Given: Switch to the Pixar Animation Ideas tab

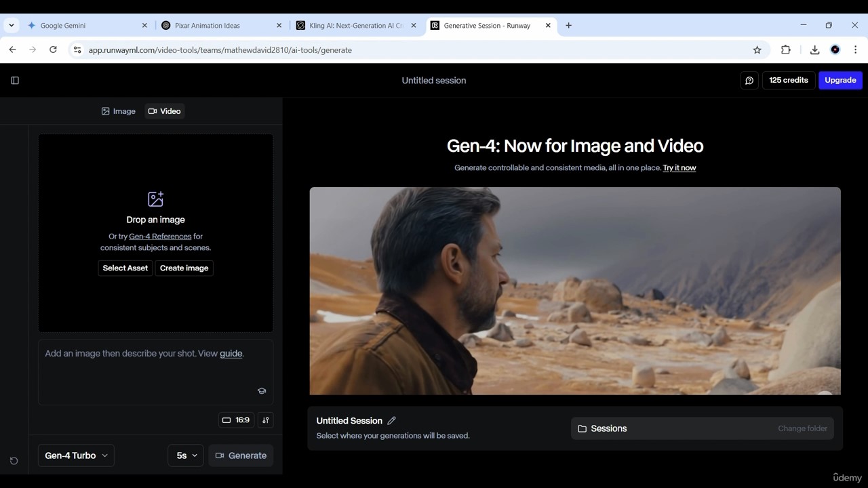Looking at the screenshot, I should 221,25.
